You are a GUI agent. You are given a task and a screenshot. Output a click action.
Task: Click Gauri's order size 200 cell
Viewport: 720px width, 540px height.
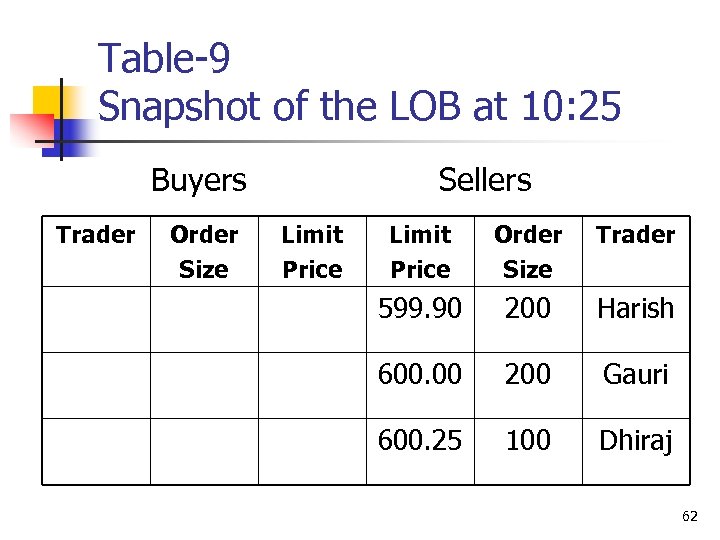click(528, 374)
